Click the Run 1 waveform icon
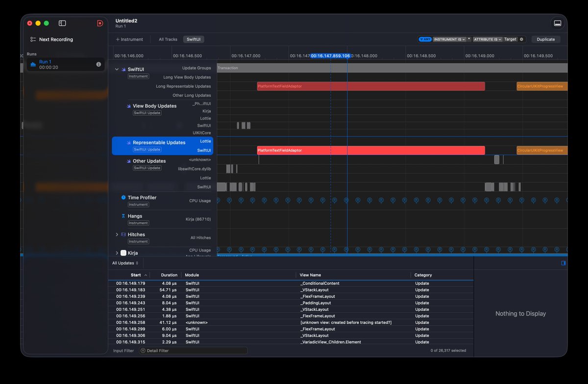The image size is (588, 384). pyautogui.click(x=33, y=64)
